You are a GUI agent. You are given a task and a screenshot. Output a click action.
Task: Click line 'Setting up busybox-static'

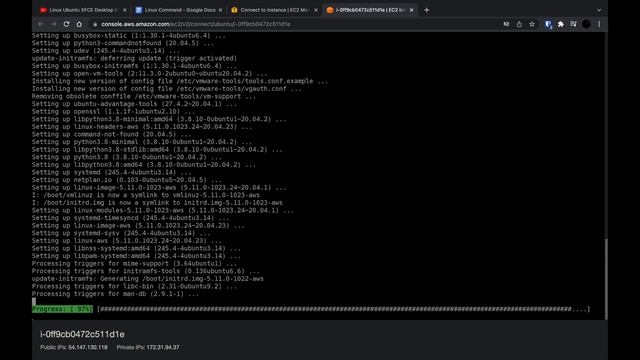tap(129, 36)
